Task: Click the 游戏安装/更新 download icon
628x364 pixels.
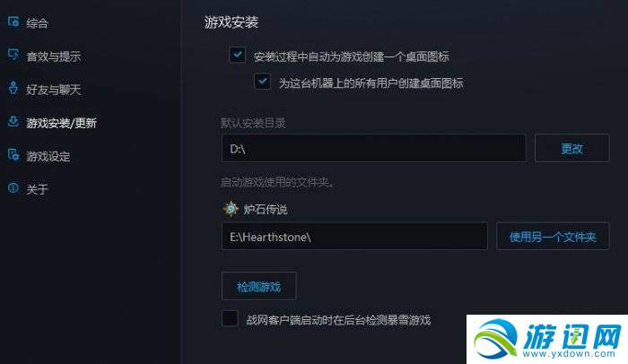Action: click(x=13, y=121)
